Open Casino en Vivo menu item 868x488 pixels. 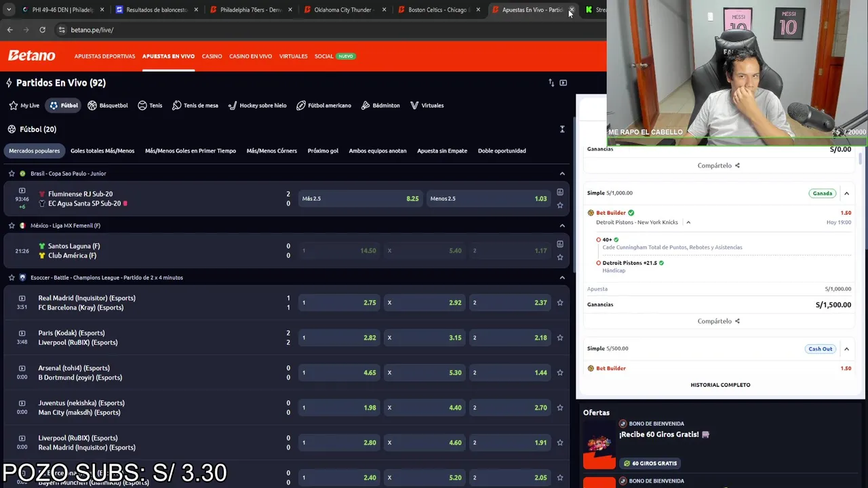250,56
